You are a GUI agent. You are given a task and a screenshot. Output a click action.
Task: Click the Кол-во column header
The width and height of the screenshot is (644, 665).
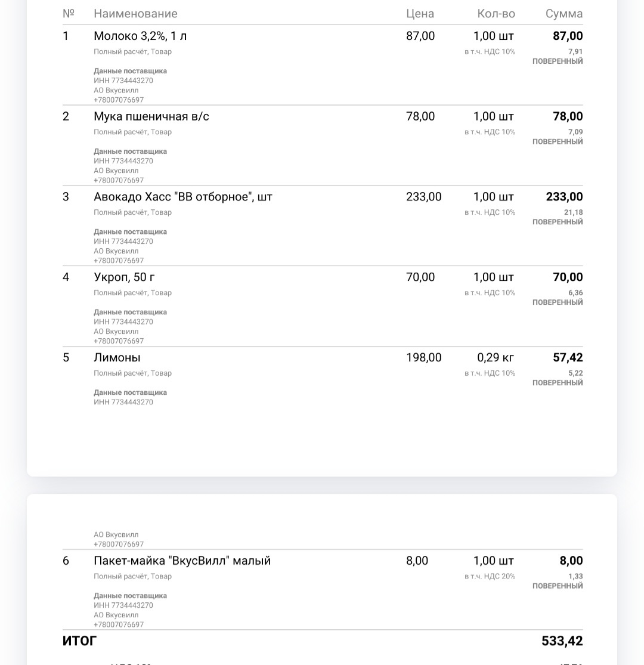pos(496,14)
